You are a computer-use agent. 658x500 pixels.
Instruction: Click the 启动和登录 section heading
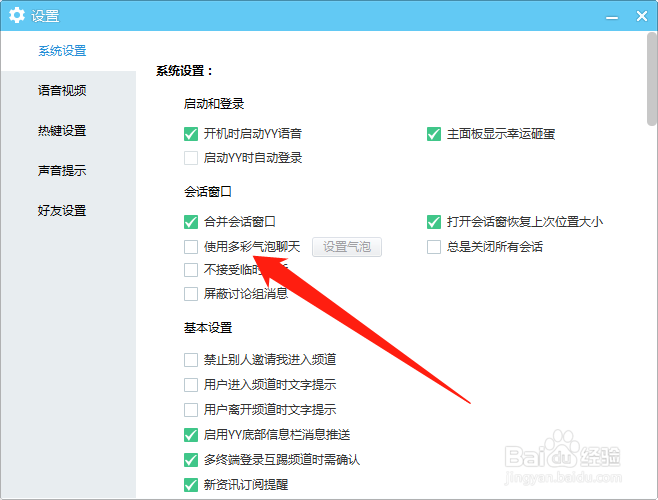pos(214,104)
